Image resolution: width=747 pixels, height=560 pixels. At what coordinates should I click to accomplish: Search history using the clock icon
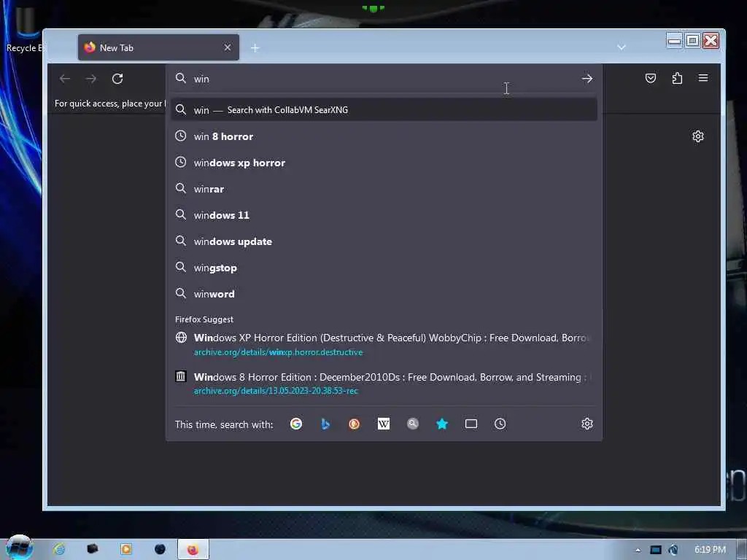click(500, 424)
